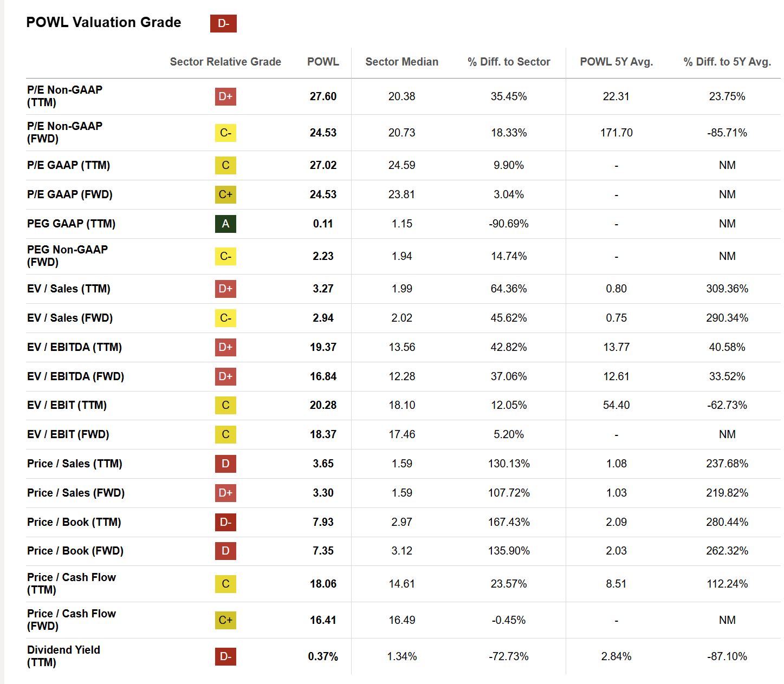The image size is (784, 684).
Task: Select the 290.34% 5Y difference value
Action: (x=727, y=318)
